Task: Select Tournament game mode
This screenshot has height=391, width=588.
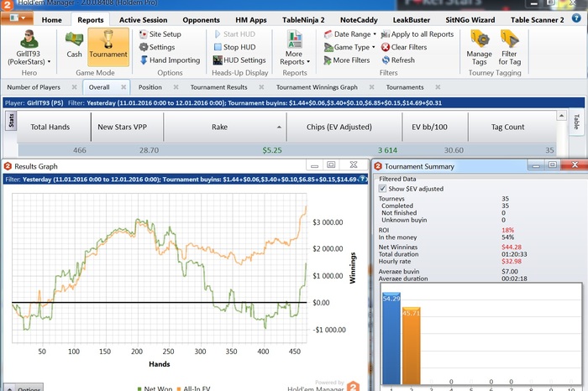Action: coord(108,47)
